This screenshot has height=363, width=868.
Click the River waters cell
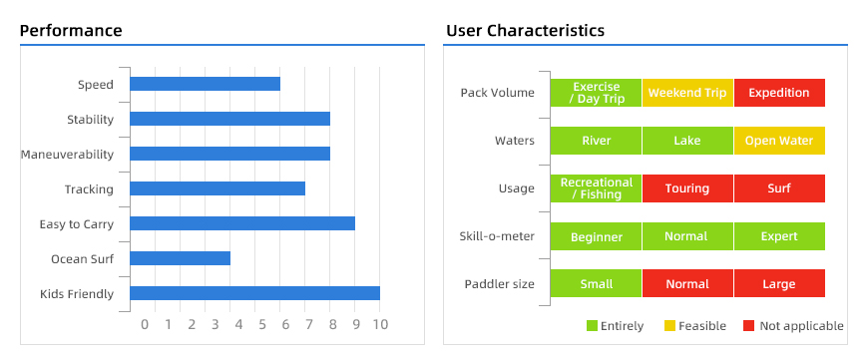pyautogui.click(x=596, y=141)
